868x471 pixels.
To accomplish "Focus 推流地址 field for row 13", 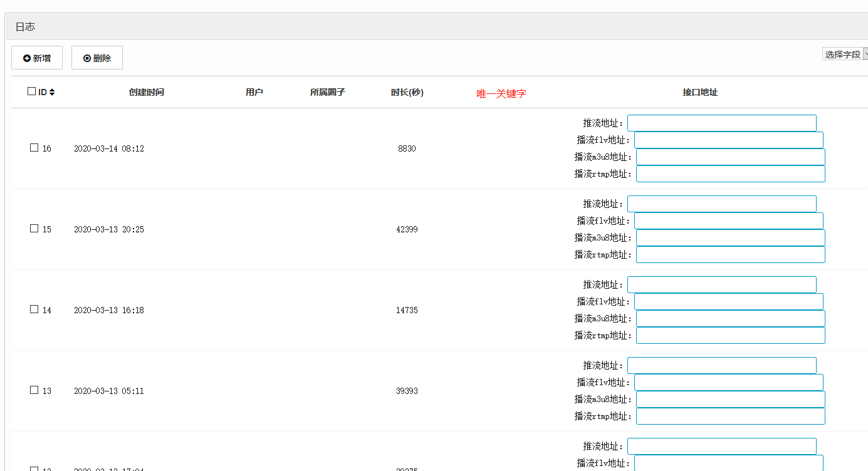I will [721, 366].
